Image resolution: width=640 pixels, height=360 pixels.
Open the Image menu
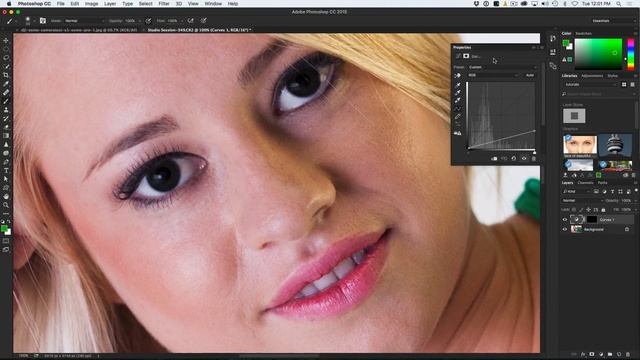coord(91,4)
